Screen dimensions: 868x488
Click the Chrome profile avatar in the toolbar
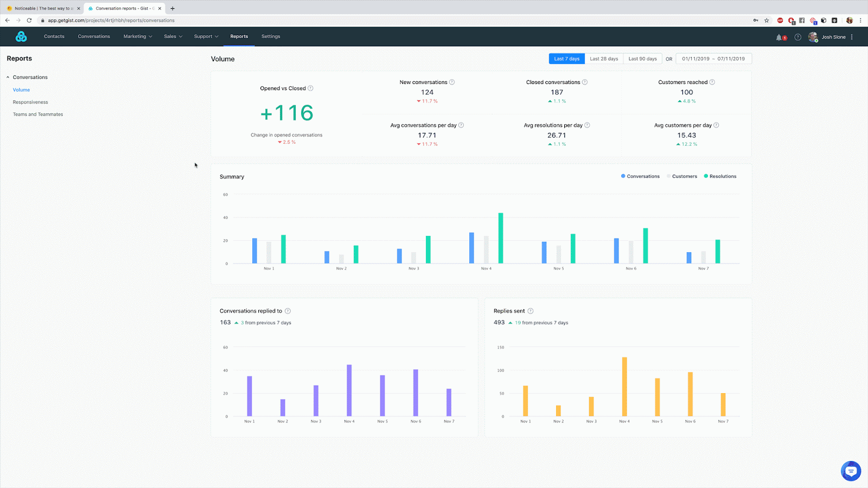850,21
